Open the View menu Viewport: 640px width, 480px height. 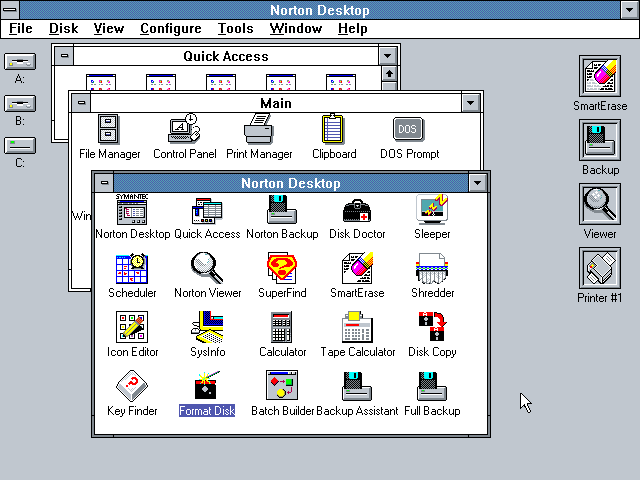coord(109,29)
